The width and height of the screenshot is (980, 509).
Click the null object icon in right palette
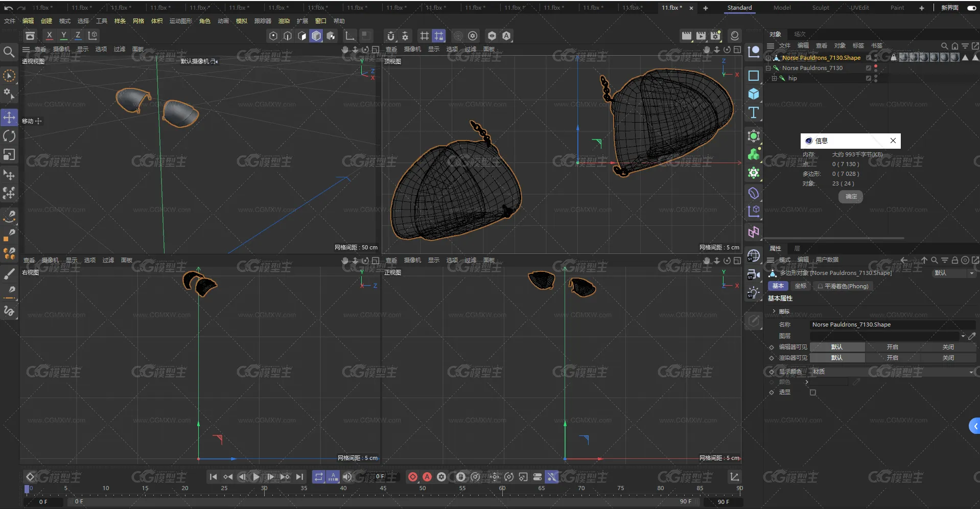click(x=754, y=52)
